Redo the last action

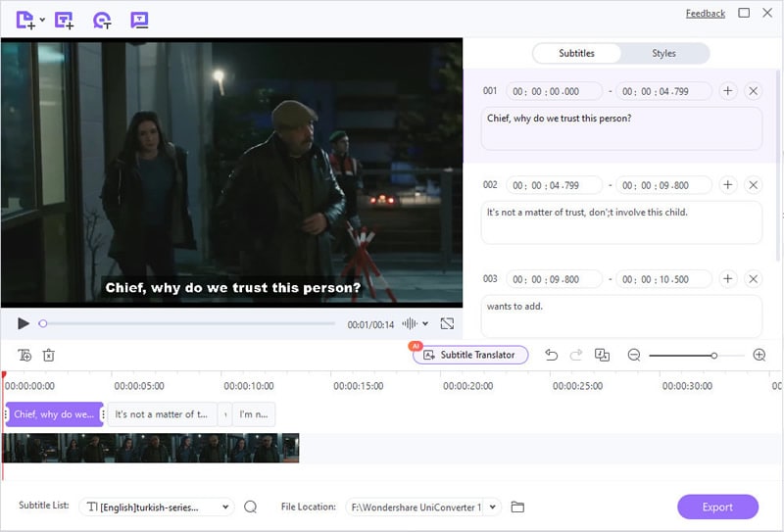576,355
